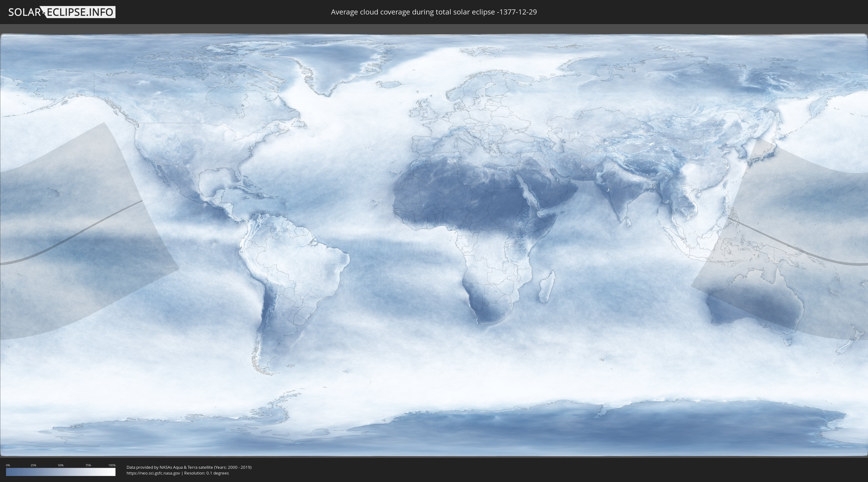Click the SOLAR-ECLIPSE.INFO logo
This screenshot has height=482, width=868.
pos(62,12)
